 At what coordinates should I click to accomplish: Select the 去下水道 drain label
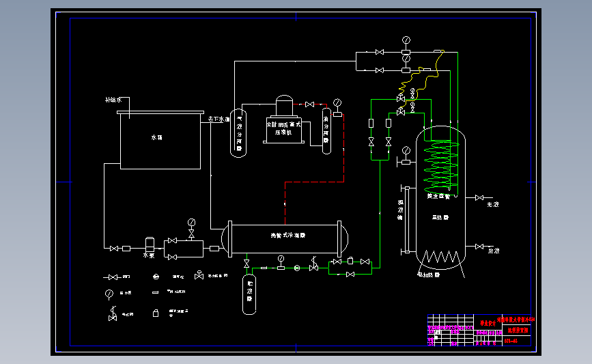pos(219,120)
